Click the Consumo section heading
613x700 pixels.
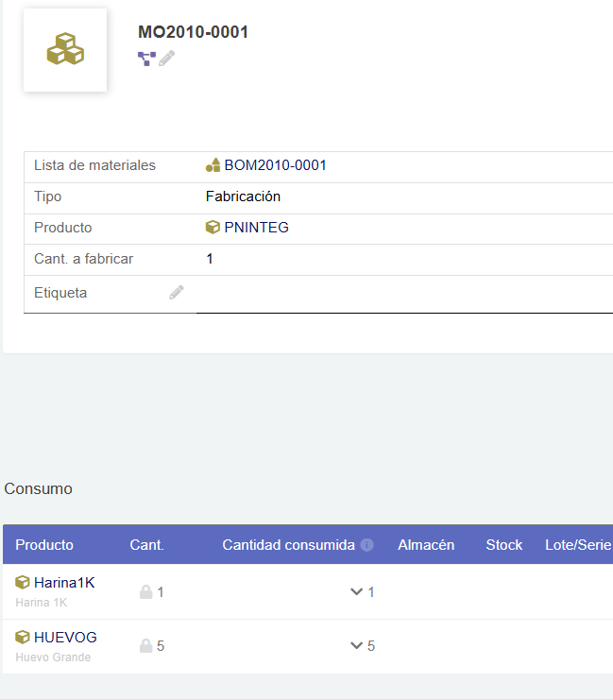(x=38, y=488)
